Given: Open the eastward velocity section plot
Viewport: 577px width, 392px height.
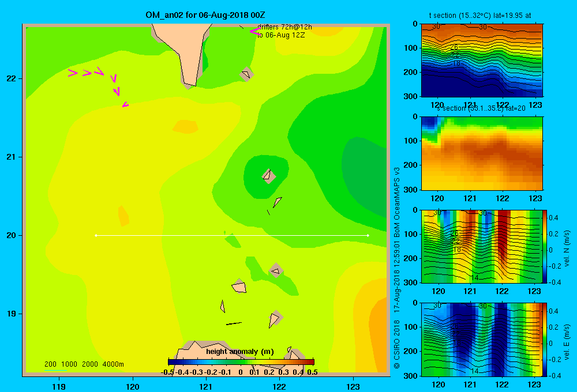Looking at the screenshot, I should 482,340.
